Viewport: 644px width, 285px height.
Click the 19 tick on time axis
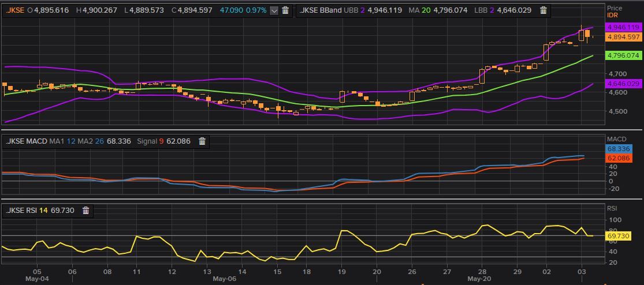[342, 271]
